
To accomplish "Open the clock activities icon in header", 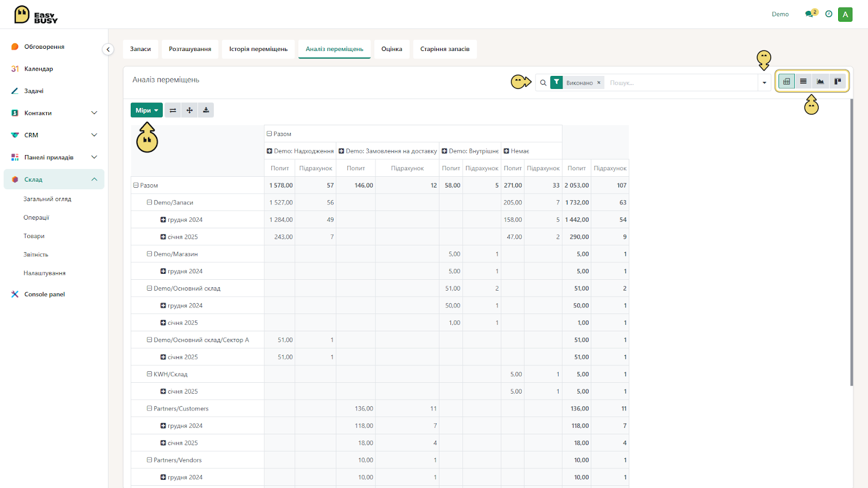I will pos(828,14).
